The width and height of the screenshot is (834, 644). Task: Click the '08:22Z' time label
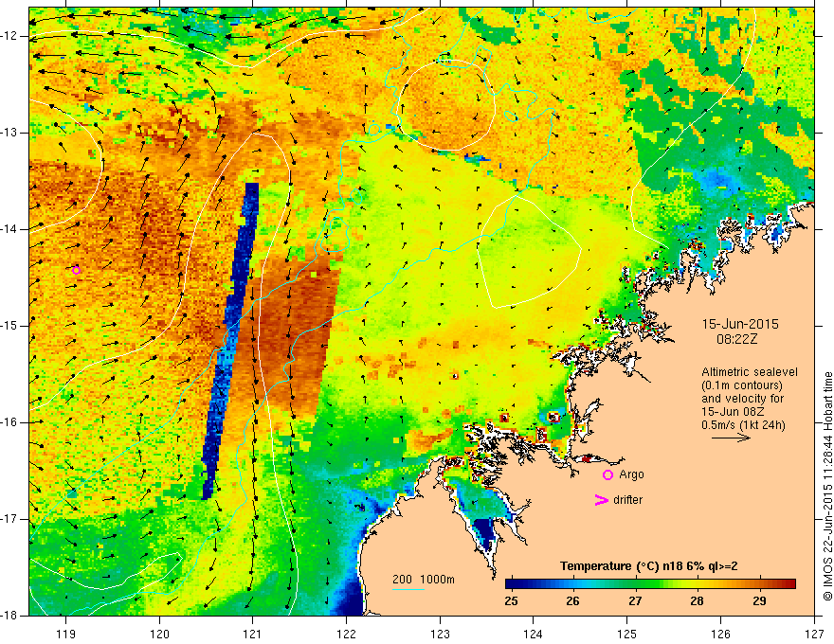[736, 339]
